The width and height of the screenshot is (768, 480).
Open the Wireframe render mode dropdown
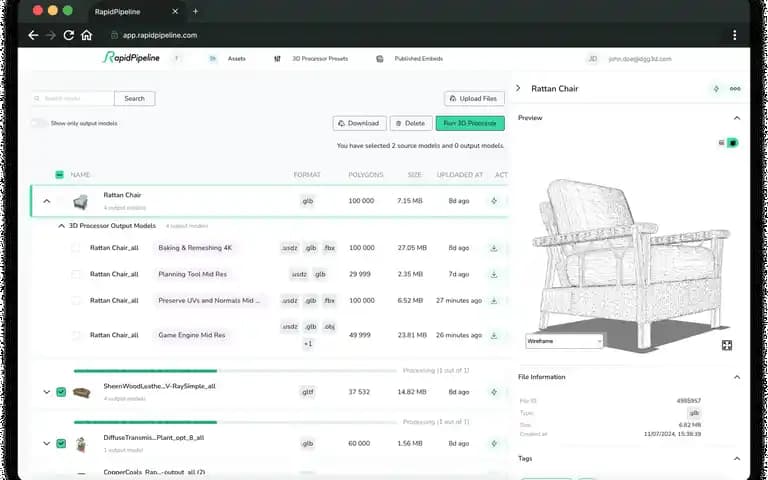(x=564, y=341)
